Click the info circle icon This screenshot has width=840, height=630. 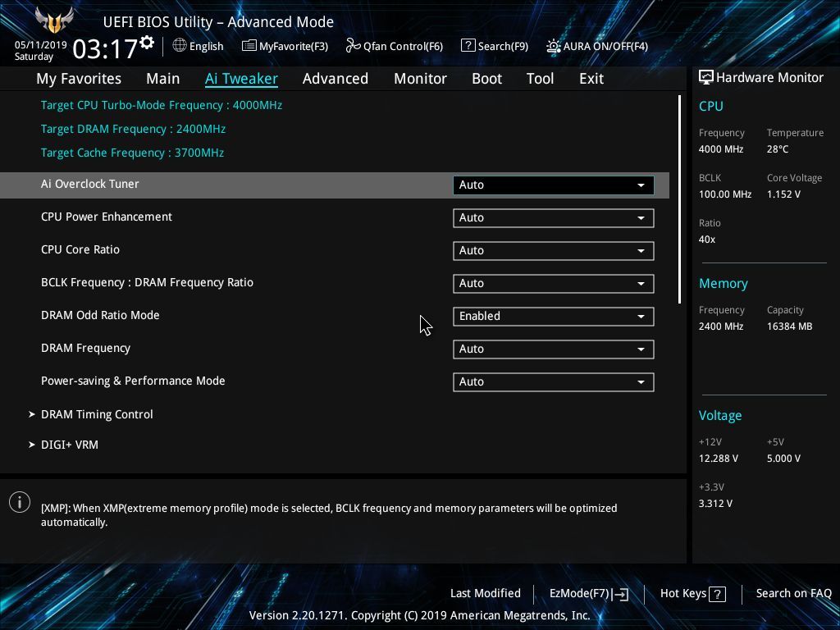click(20, 502)
